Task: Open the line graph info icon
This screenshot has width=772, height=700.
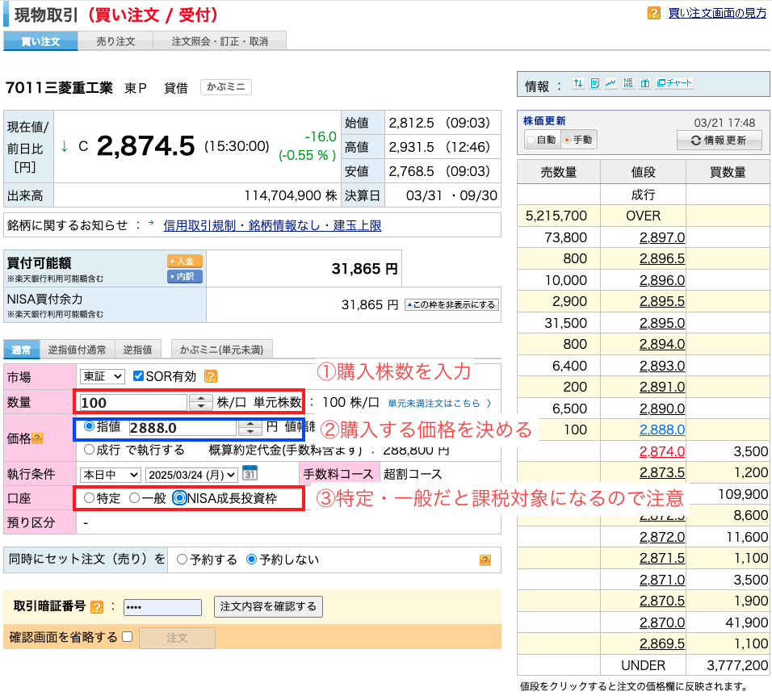Action: click(x=611, y=83)
